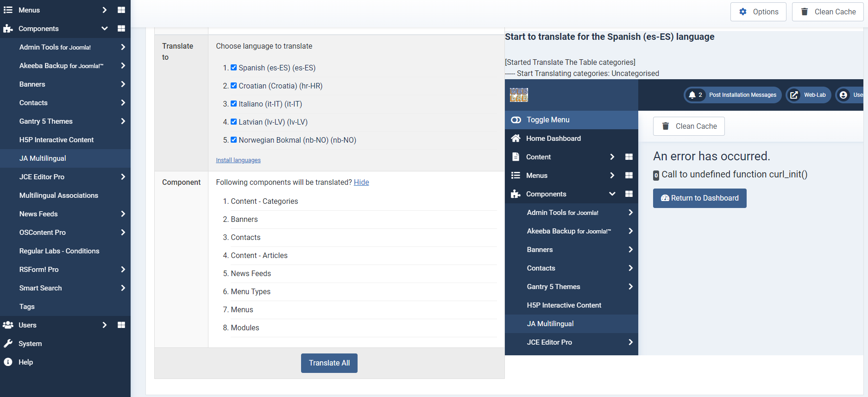Click the WebLab site logo

pyautogui.click(x=519, y=95)
